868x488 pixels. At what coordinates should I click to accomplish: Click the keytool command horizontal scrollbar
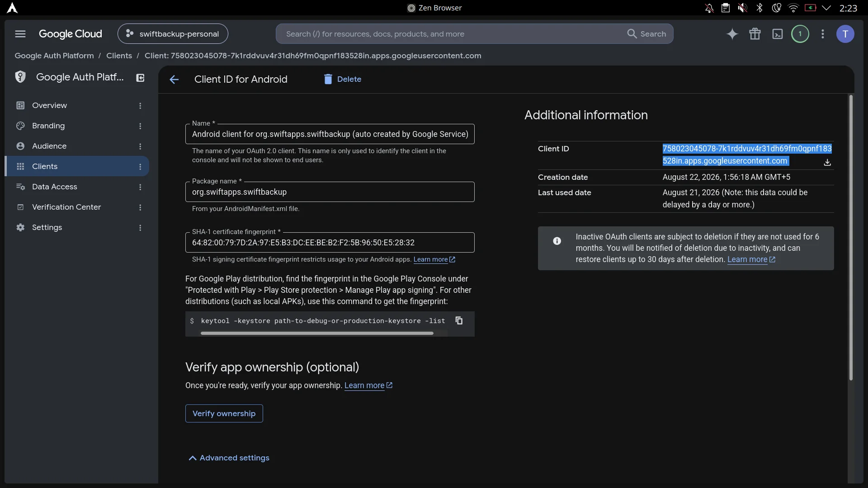pyautogui.click(x=317, y=333)
